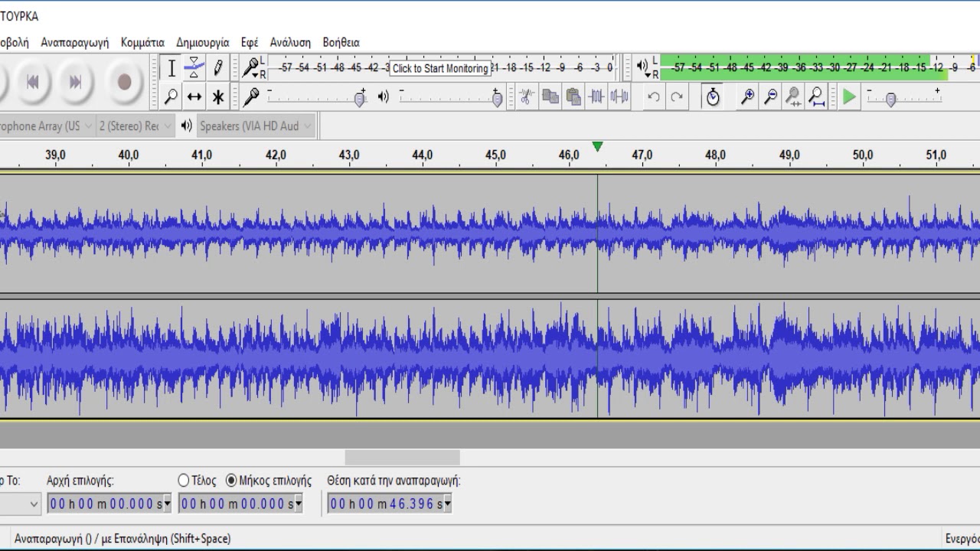Click the speaker icon beside the Speakers device
980x551 pixels.
(x=186, y=126)
